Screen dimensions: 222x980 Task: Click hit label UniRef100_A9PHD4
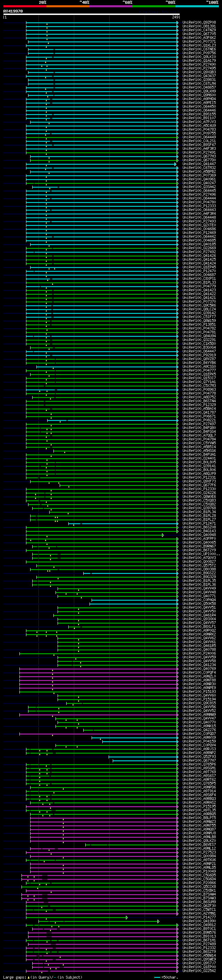199,99
